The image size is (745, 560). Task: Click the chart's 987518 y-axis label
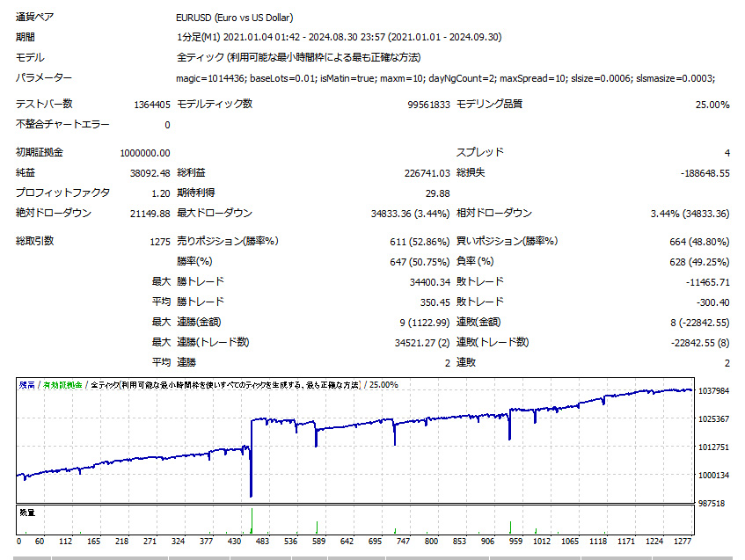[712, 504]
